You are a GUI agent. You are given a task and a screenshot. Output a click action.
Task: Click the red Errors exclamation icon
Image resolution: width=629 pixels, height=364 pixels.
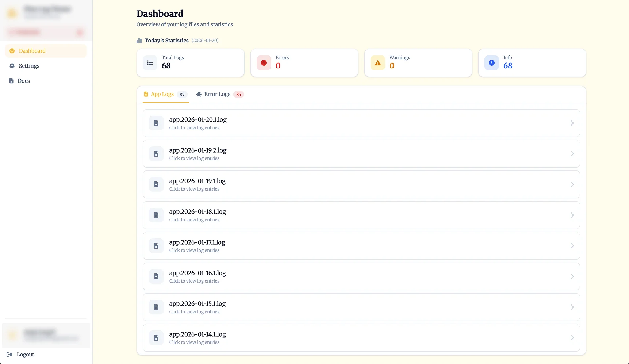[x=264, y=63]
